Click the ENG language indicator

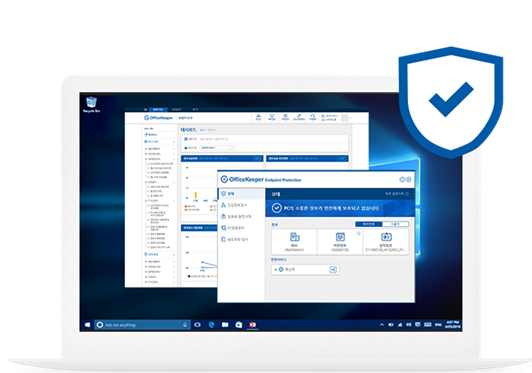[438, 325]
